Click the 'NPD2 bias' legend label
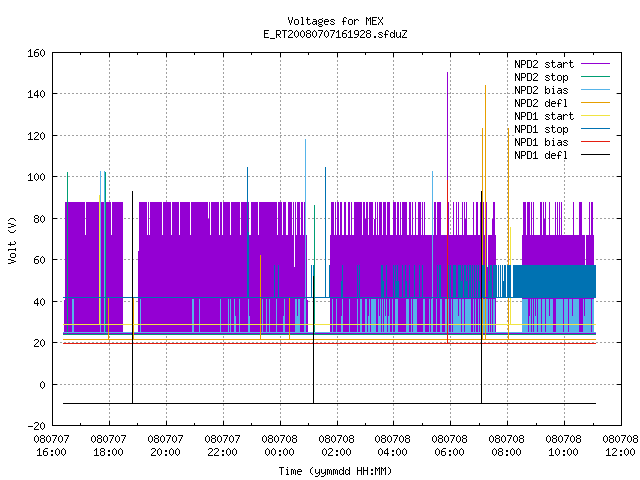Image resolution: width=640 pixels, height=480 pixels. [541, 90]
